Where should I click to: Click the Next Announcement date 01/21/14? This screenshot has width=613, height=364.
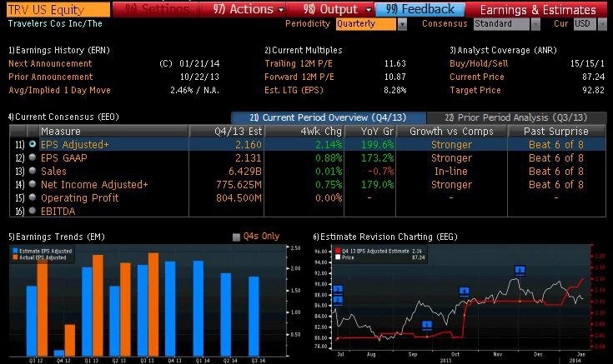[x=199, y=63]
